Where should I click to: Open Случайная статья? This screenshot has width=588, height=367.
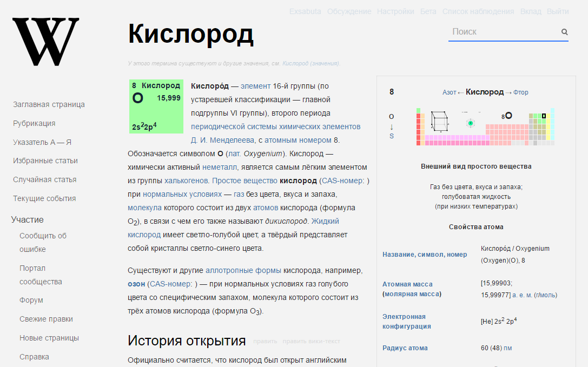[x=44, y=179]
